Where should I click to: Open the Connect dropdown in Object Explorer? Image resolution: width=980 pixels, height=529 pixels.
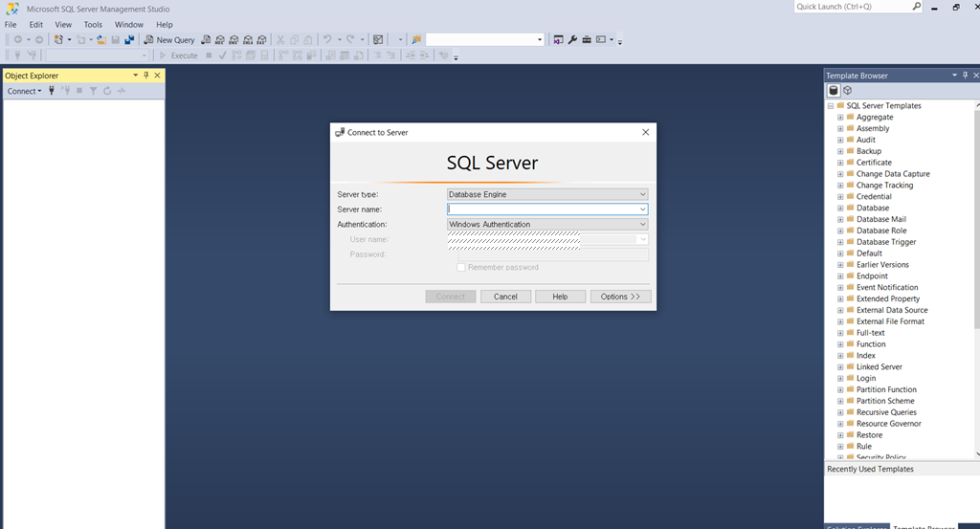(x=24, y=91)
